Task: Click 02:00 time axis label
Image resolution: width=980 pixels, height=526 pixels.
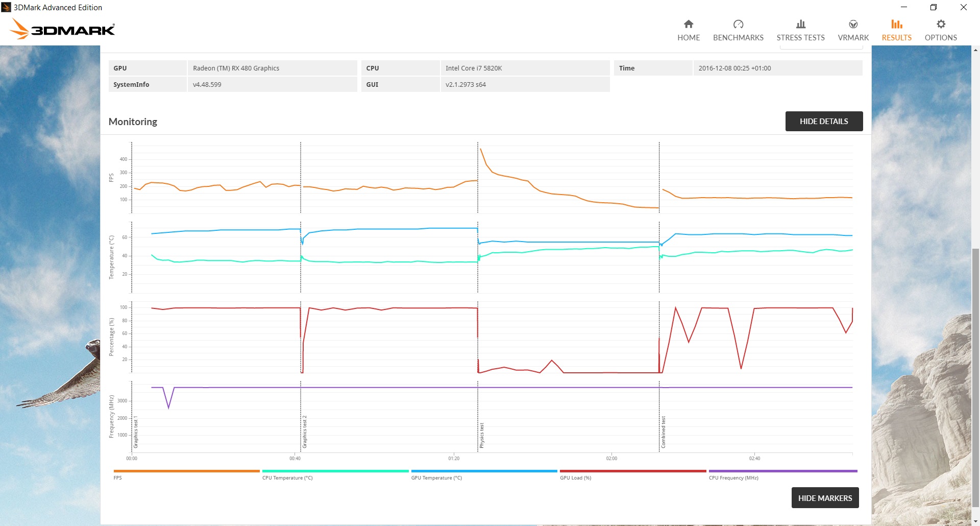Action: click(x=611, y=459)
